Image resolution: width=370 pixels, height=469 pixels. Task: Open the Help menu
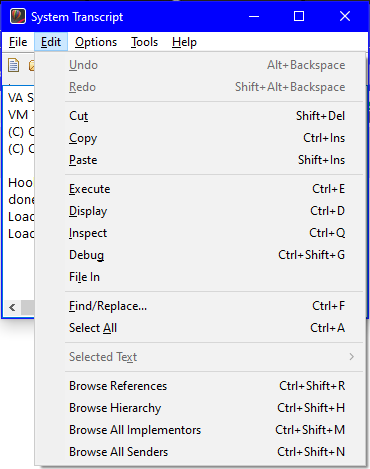pos(184,42)
